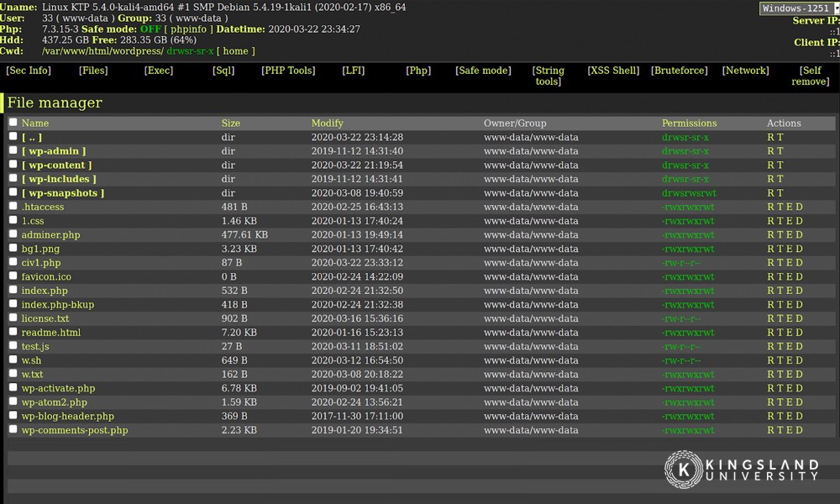Open the Files menu
Image resolution: width=840 pixels, height=504 pixels.
tap(93, 71)
